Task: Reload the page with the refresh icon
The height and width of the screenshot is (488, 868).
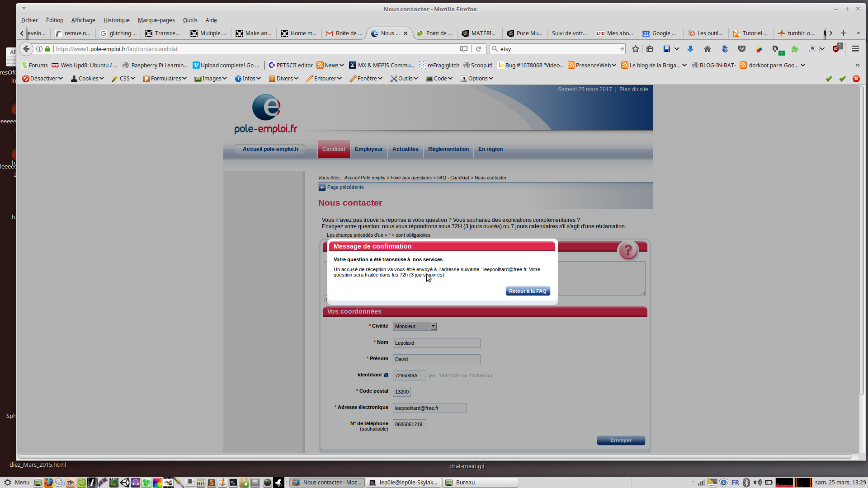Action: (x=478, y=49)
